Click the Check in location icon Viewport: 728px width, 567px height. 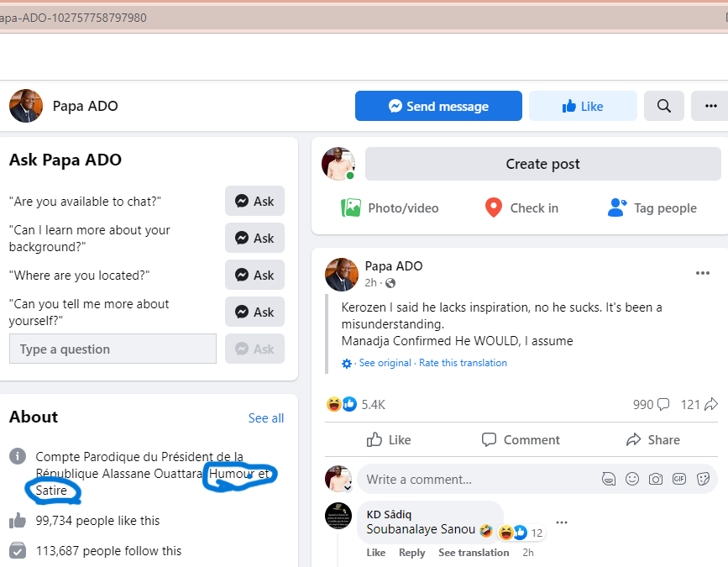[x=494, y=207]
